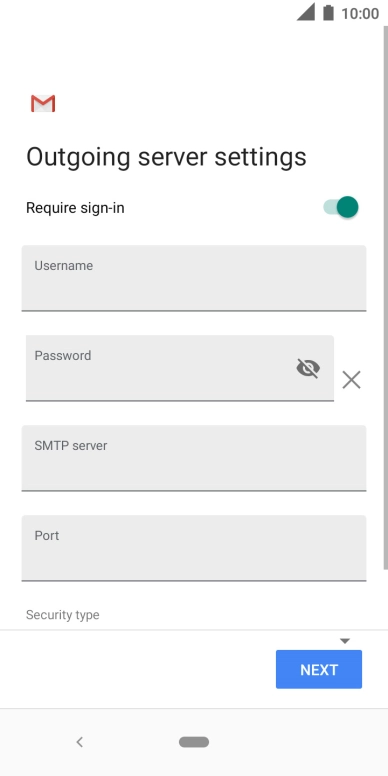Click Outgoing server settings heading
Viewport: 388px width, 776px height.
point(166,157)
